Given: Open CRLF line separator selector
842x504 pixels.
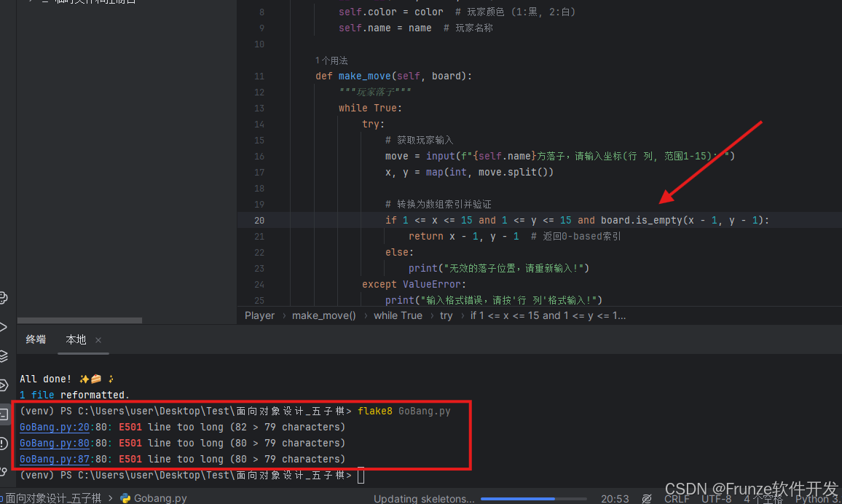Looking at the screenshot, I should [x=677, y=499].
